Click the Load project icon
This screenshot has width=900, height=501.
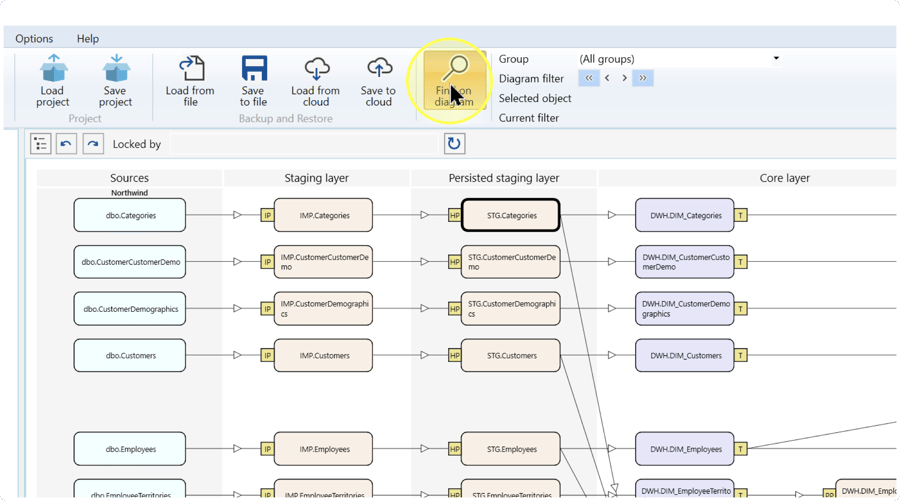click(53, 68)
